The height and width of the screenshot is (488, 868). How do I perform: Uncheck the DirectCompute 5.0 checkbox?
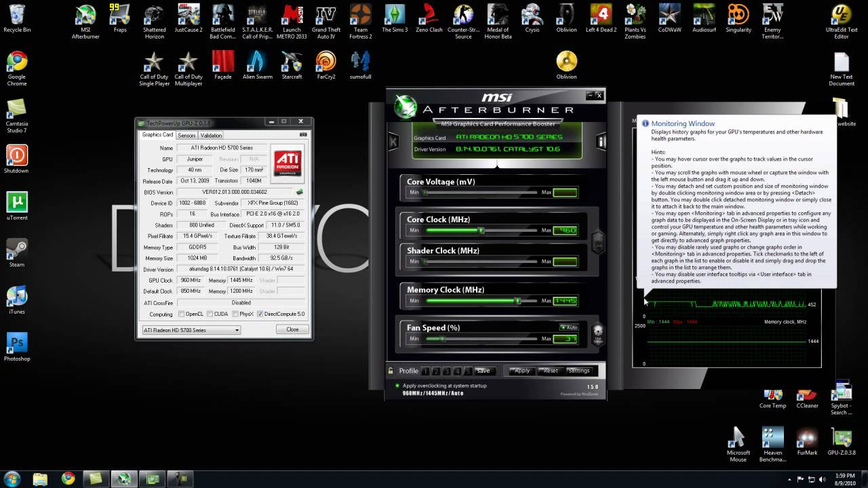(260, 314)
